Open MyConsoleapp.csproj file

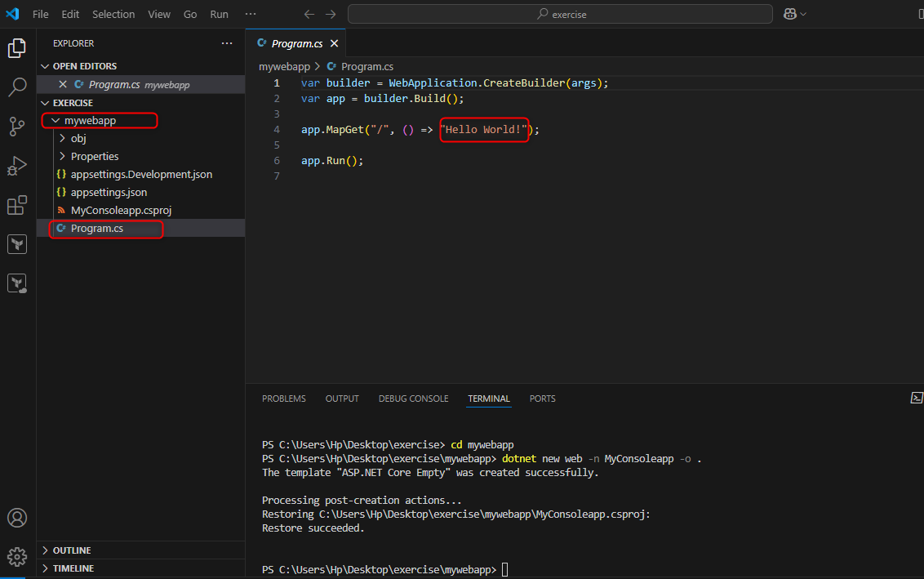pyautogui.click(x=140, y=211)
